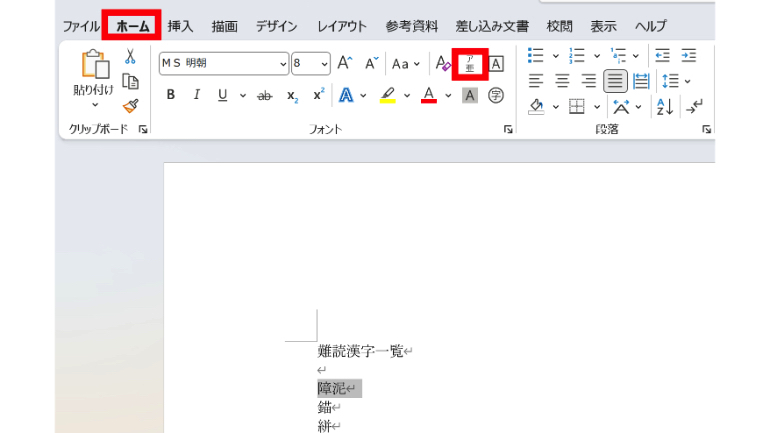Expand the font size dropdown
Viewport: 770px width, 433px height.
pyautogui.click(x=324, y=64)
